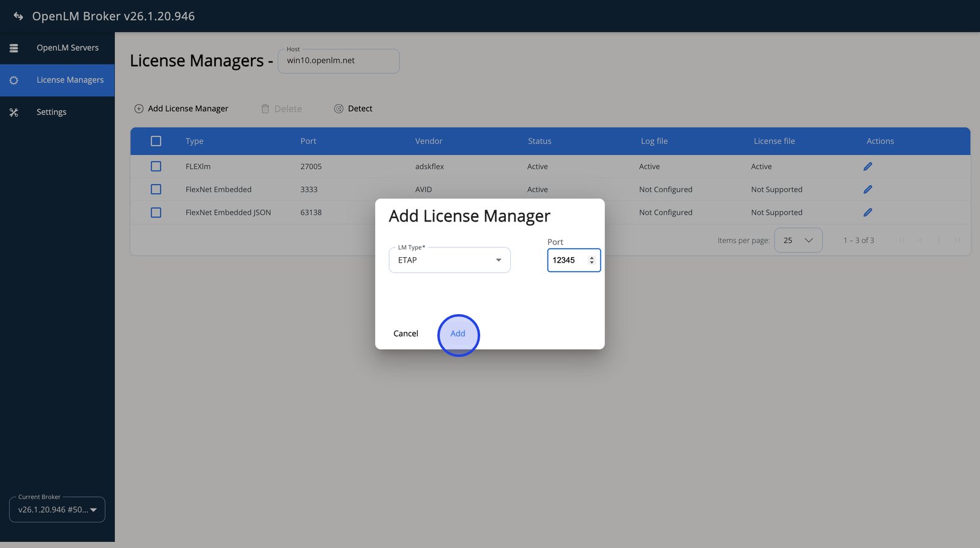Click the License Managers gear icon
980x548 pixels.
coord(14,80)
